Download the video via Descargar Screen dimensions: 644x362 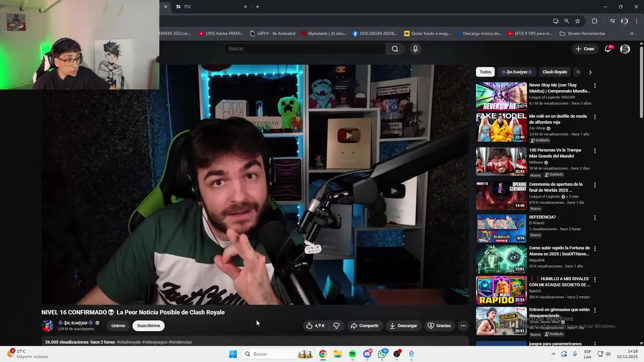403,326
